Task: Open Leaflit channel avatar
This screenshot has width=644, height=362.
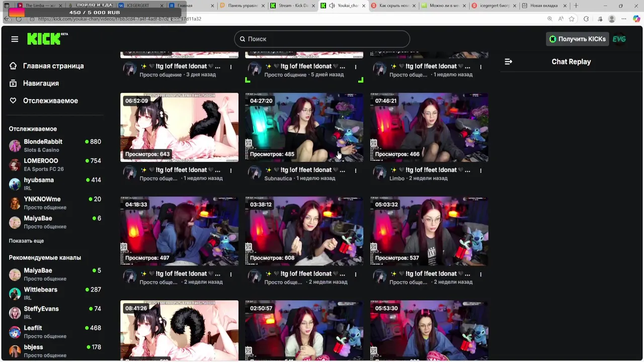Action: [15, 332]
